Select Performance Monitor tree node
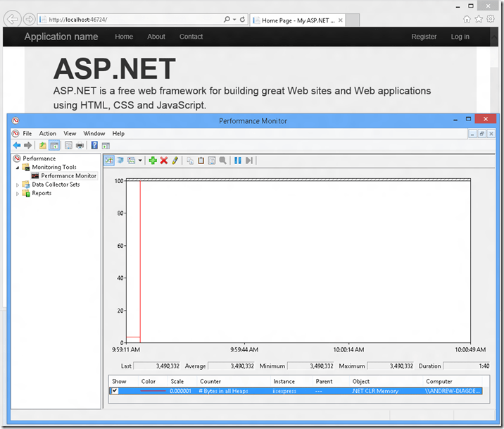 click(68, 176)
